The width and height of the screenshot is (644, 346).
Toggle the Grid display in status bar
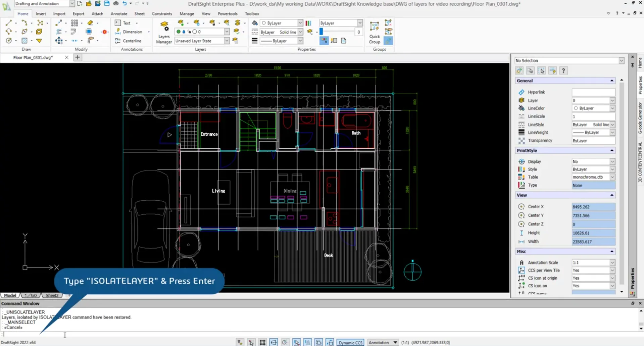pos(262,342)
